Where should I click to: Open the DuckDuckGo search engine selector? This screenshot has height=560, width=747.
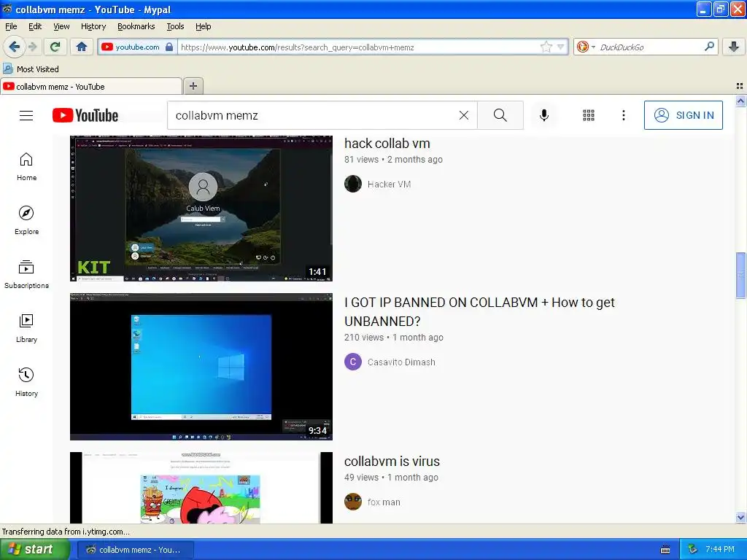tap(586, 47)
